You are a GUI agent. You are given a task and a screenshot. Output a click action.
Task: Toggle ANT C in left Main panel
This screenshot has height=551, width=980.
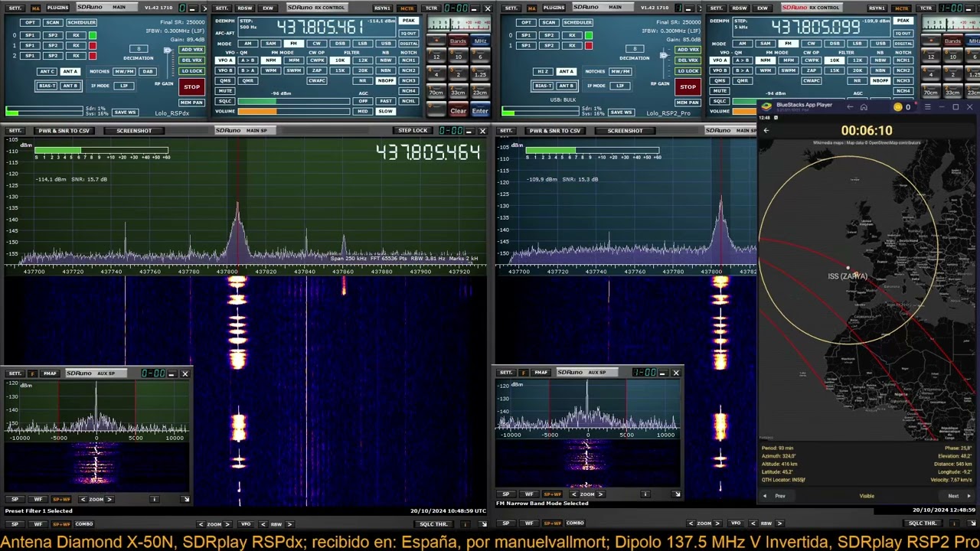[x=47, y=71]
